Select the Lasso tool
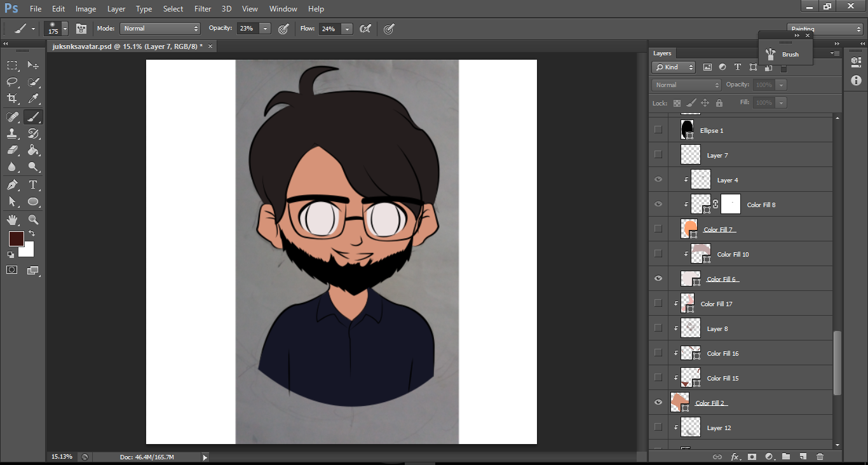 (12, 82)
